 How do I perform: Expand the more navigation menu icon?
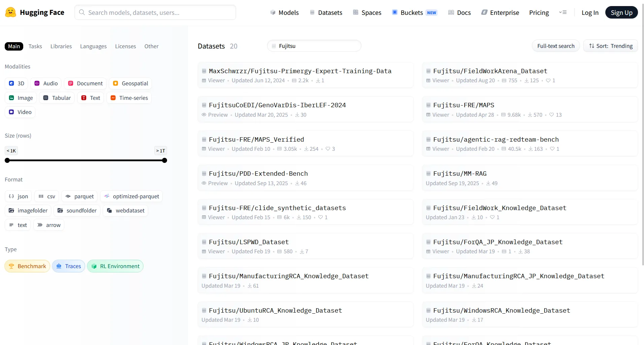[563, 12]
